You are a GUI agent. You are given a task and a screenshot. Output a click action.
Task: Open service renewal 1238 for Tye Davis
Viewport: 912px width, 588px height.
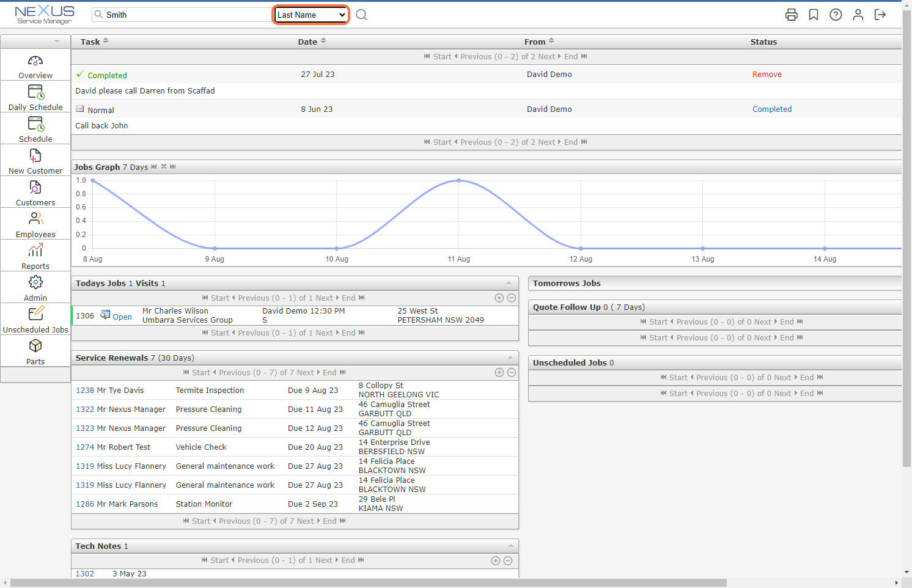85,391
